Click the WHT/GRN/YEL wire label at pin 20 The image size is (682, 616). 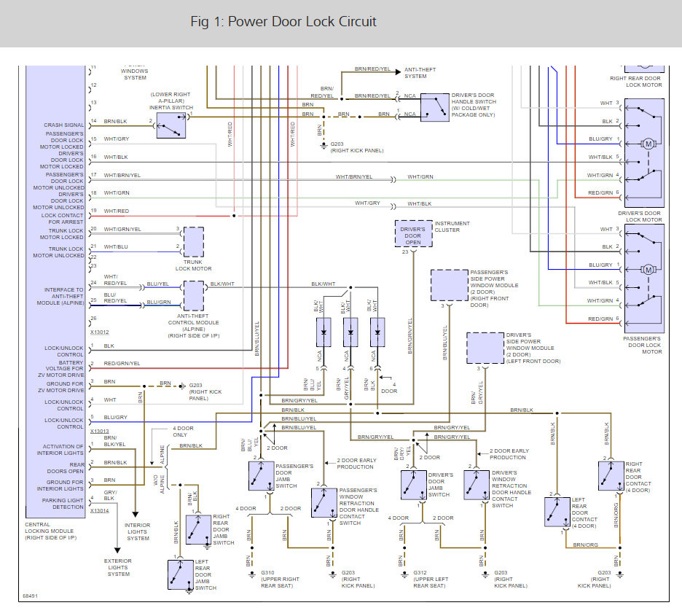click(x=122, y=229)
